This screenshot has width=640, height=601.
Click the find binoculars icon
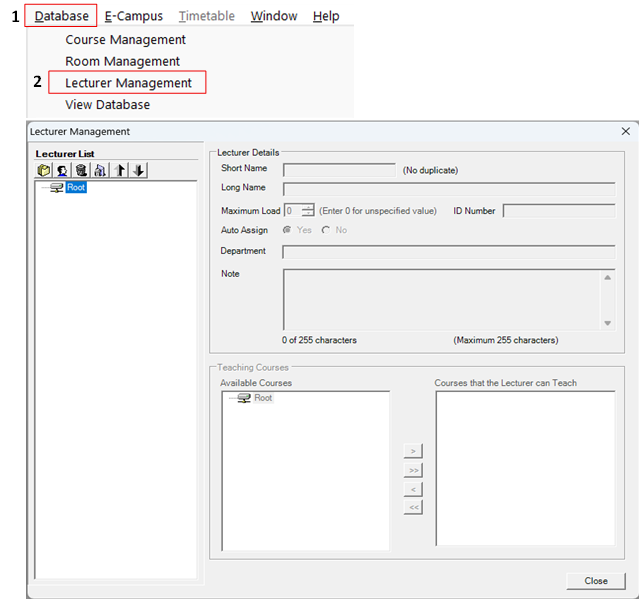(x=100, y=170)
